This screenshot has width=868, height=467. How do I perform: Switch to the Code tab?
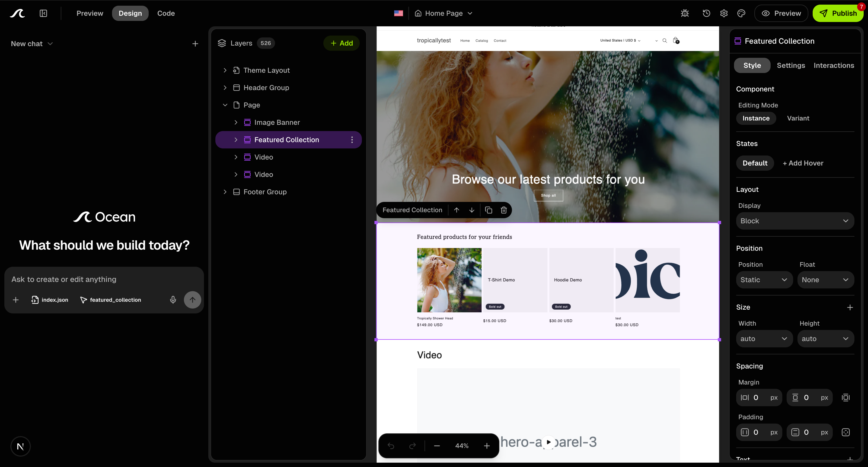pyautogui.click(x=166, y=13)
